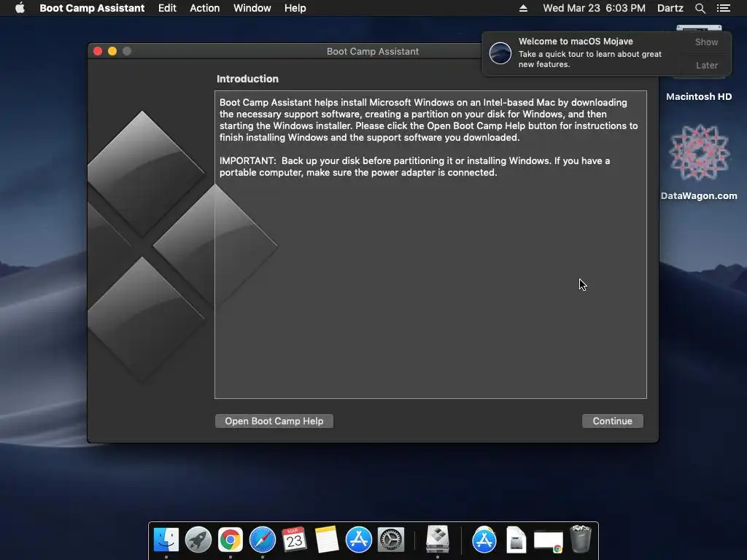Open the document file in the Dock
747x560 pixels.
click(x=516, y=540)
